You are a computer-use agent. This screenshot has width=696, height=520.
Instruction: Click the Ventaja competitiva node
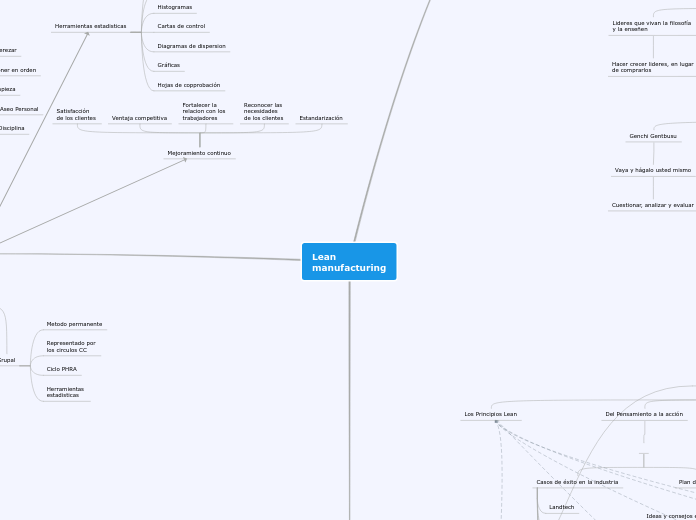tap(139, 118)
